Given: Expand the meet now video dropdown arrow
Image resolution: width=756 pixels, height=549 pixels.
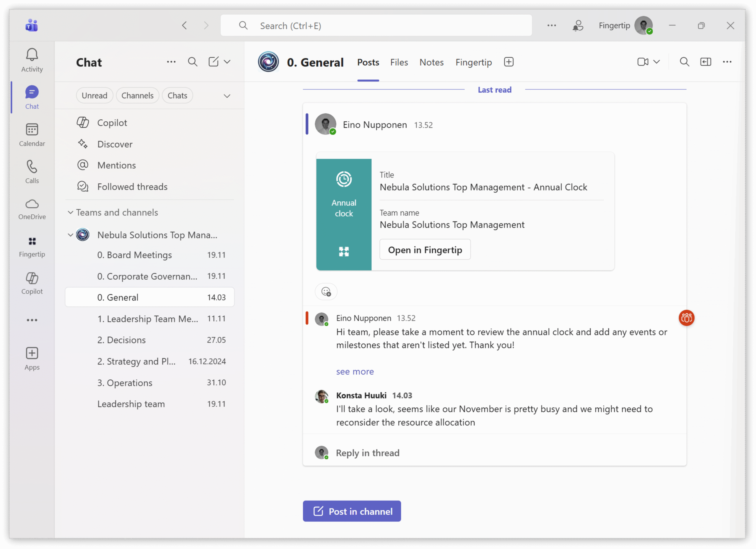Looking at the screenshot, I should 656,62.
